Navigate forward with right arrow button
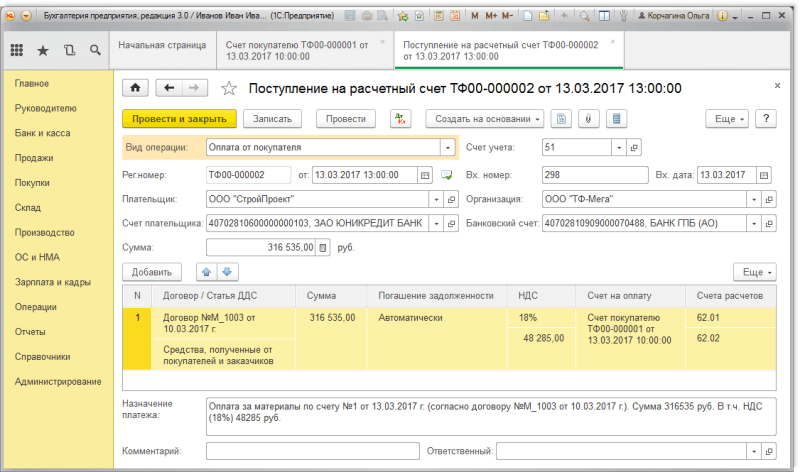Viewport: 800px width, 472px height. point(194,88)
